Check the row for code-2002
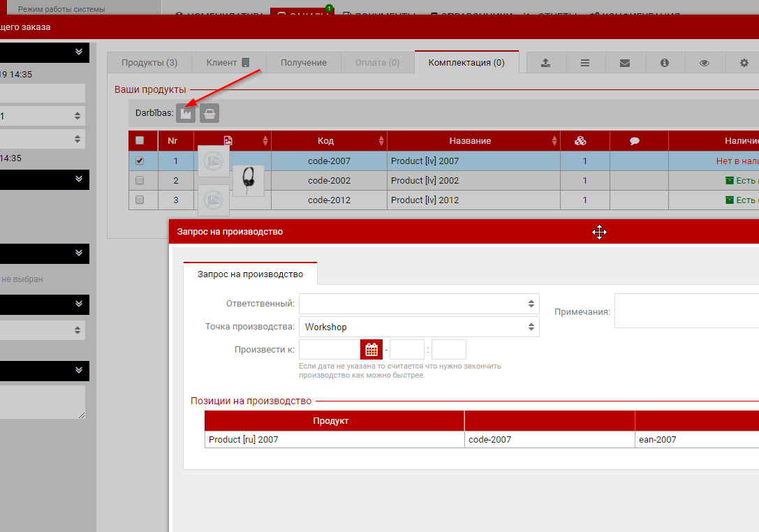The width and height of the screenshot is (759, 532). [x=140, y=180]
